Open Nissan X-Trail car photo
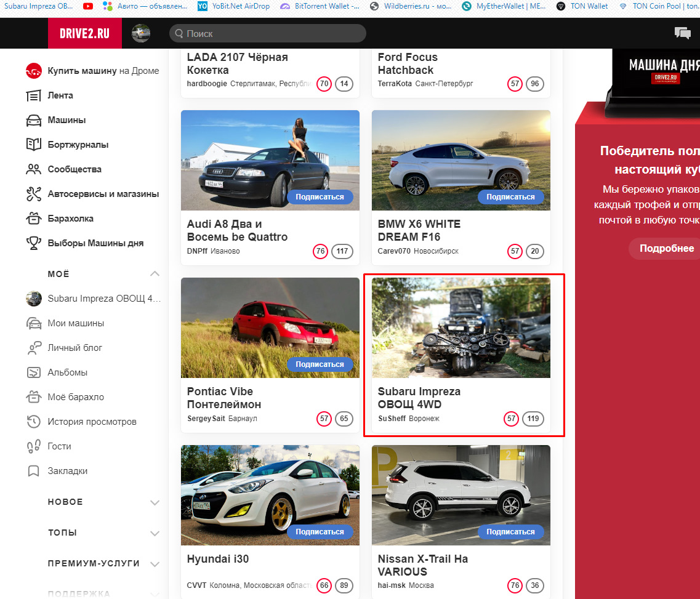This screenshot has height=599, width=700. pos(461,495)
